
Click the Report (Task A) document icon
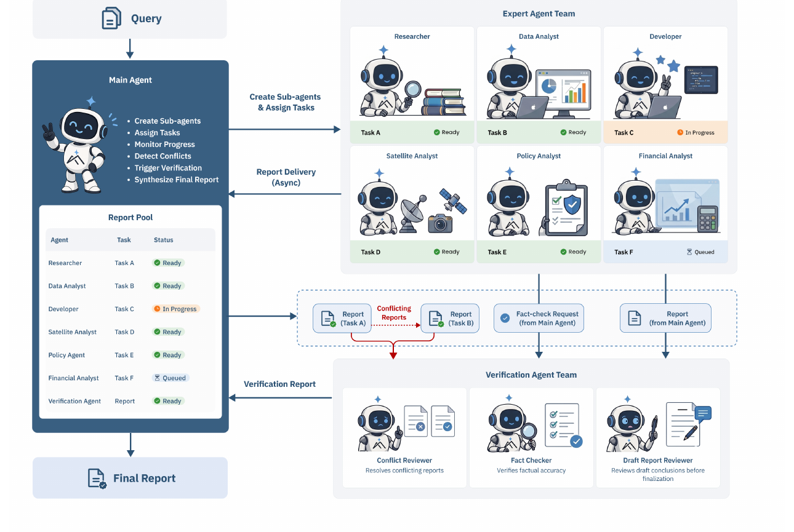328,318
